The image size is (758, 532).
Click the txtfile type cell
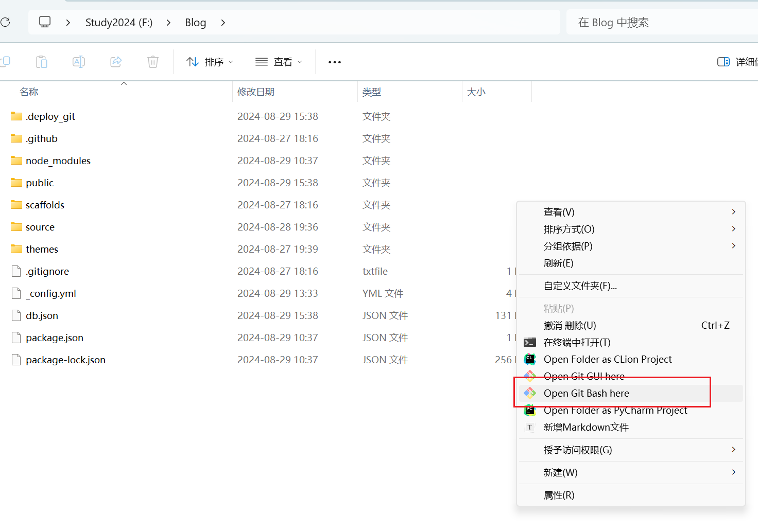(x=375, y=271)
